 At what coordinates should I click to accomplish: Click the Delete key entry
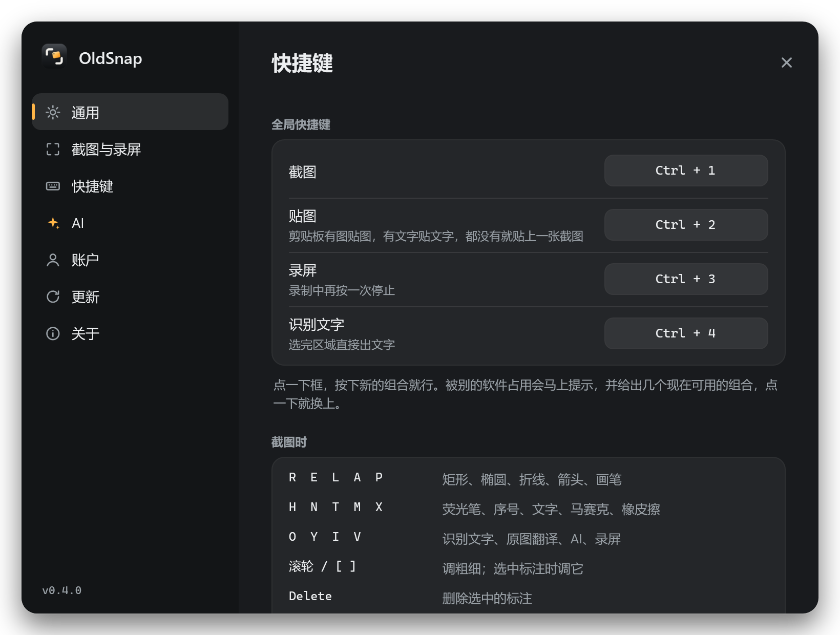point(310,596)
